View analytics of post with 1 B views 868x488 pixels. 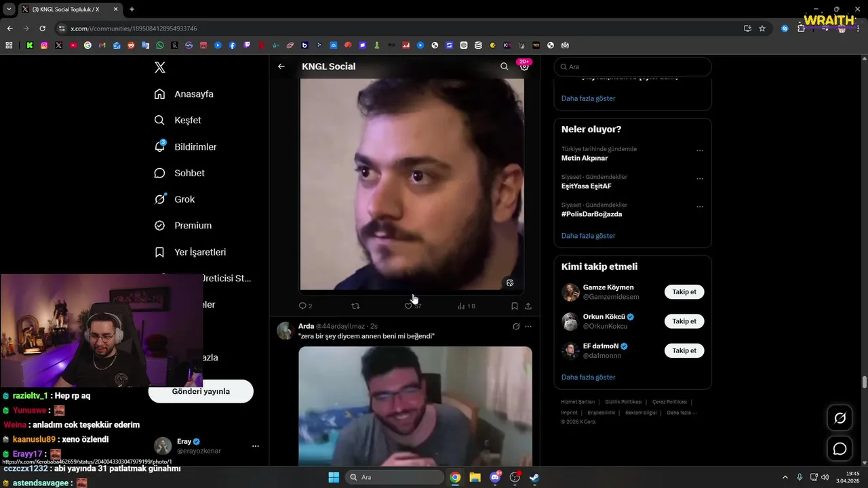(x=467, y=306)
